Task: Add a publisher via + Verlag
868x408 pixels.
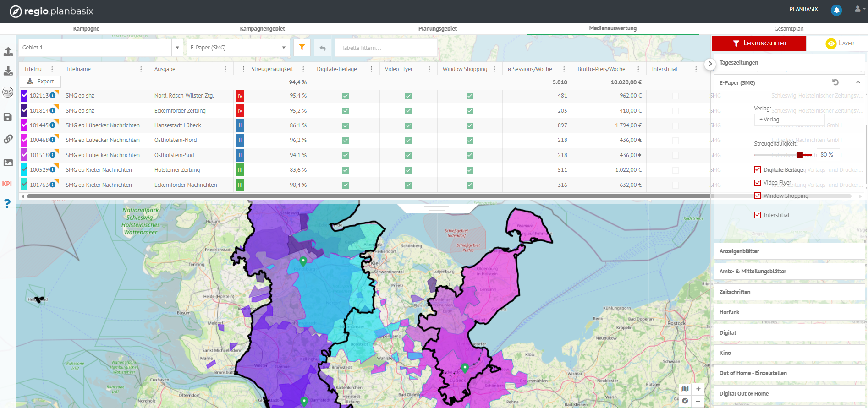Action: click(769, 120)
